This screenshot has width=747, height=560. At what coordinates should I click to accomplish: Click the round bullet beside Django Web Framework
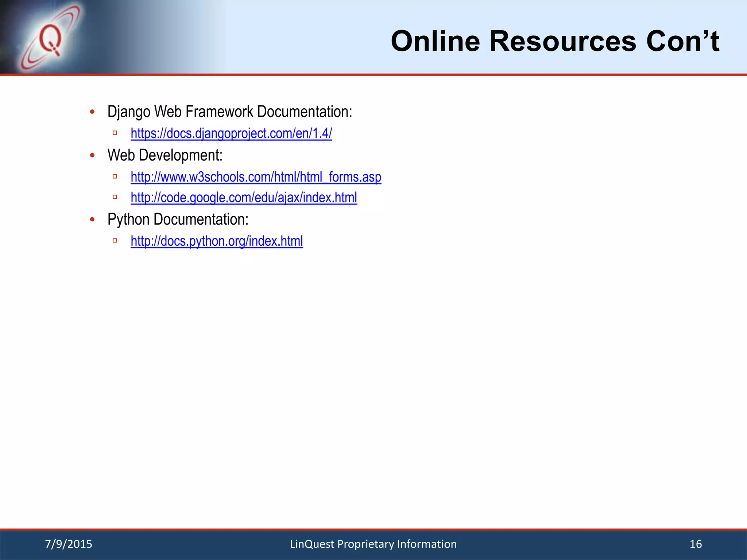pos(92,112)
